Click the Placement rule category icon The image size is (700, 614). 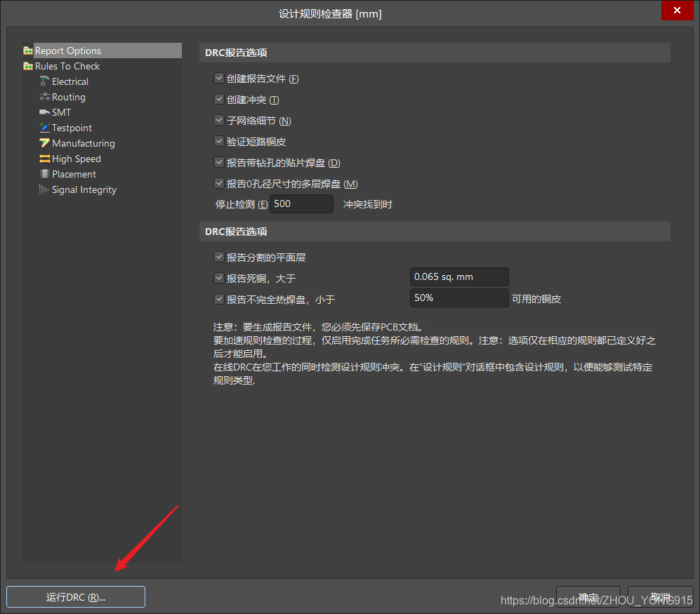point(45,174)
